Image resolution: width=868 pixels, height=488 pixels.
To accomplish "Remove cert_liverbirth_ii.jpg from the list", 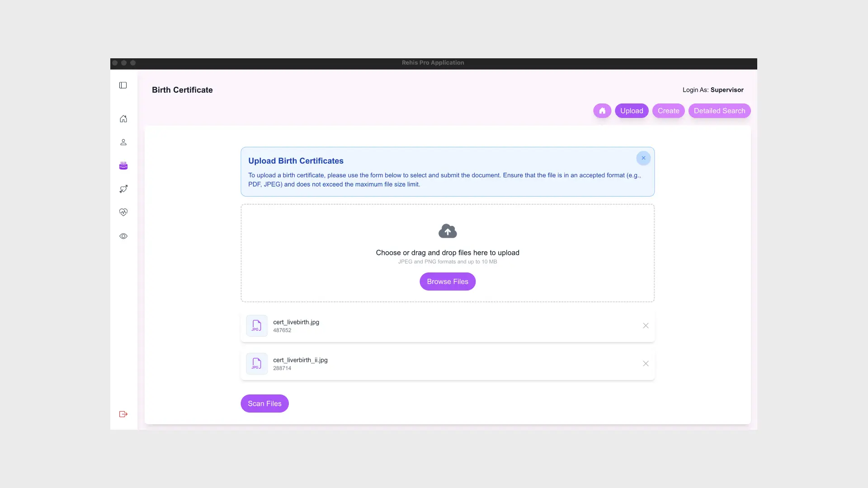I will click(646, 364).
